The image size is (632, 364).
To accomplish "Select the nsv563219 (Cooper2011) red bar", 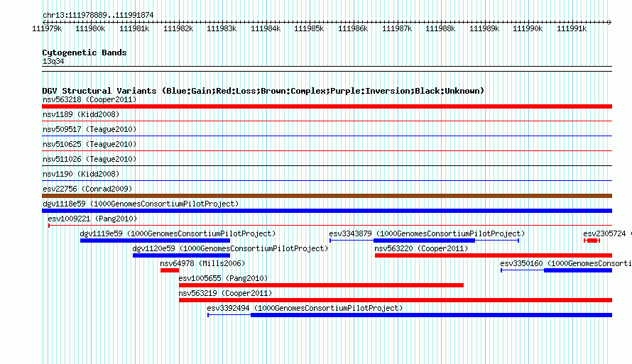I will (x=396, y=300).
